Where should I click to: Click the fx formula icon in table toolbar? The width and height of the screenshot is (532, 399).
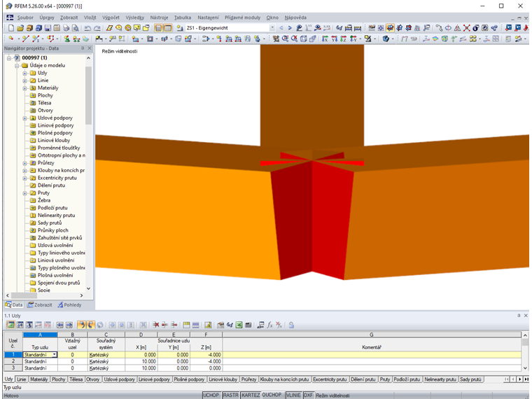pyautogui.click(x=269, y=325)
